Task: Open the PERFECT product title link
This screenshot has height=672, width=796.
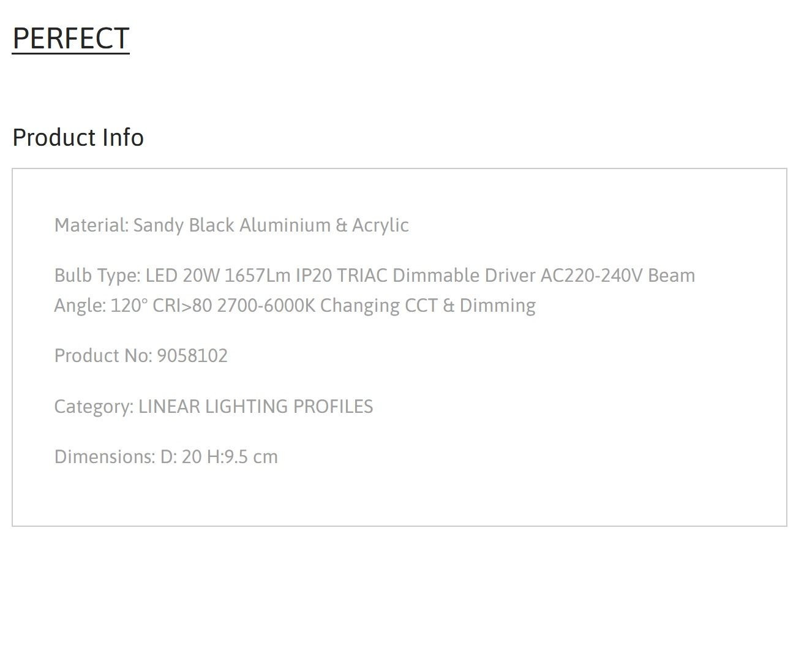Action: tap(71, 39)
